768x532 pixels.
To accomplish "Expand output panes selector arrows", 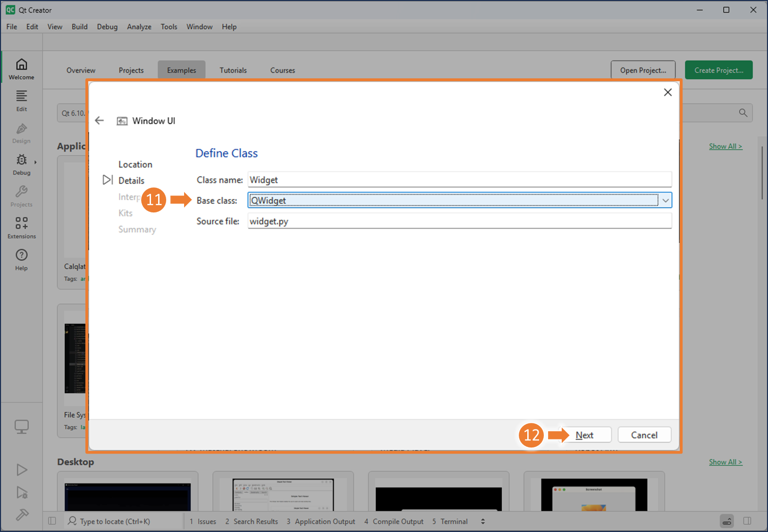I will tap(482, 521).
